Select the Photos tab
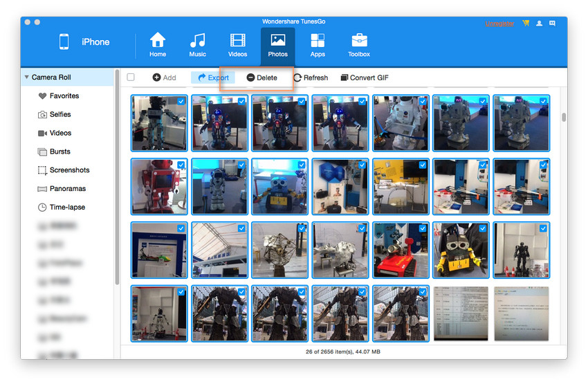The height and width of the screenshot is (384, 588). coord(277,45)
